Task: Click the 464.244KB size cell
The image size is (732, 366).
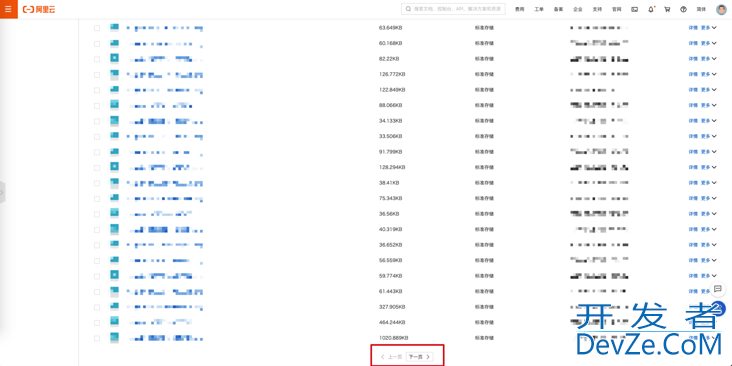Action: (x=392, y=322)
